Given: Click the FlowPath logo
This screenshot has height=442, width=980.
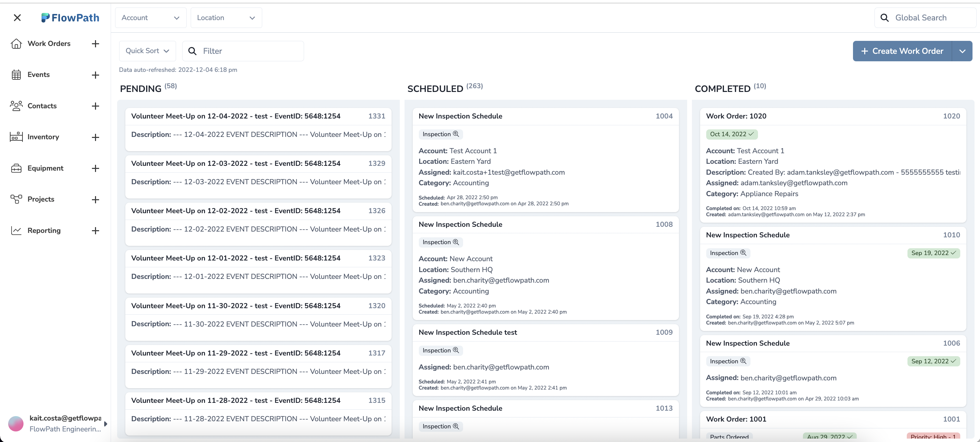Looking at the screenshot, I should (x=70, y=17).
